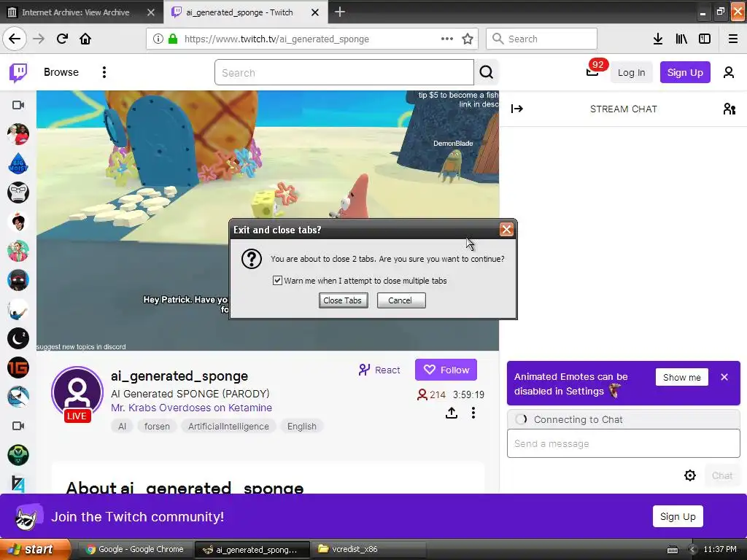Click the Follow button
Screen dimensions: 747x560
[446, 370]
